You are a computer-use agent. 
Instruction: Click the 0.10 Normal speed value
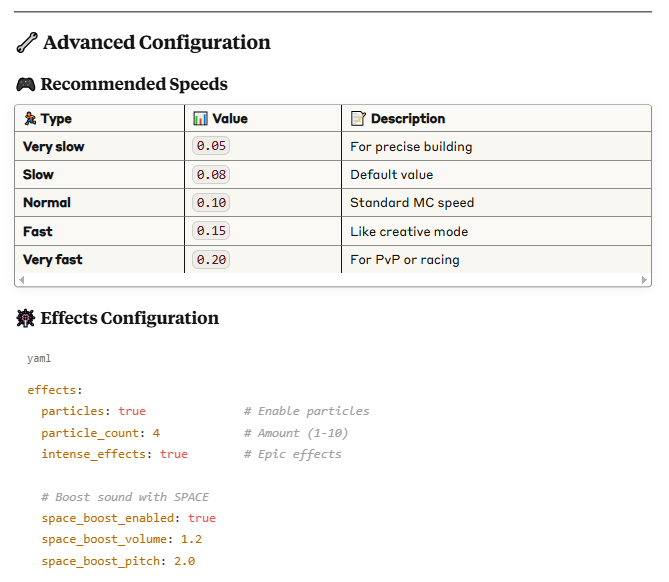click(x=212, y=203)
